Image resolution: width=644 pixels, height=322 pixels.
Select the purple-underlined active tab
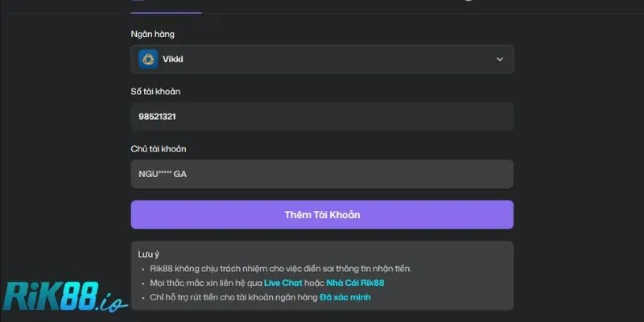166,4
